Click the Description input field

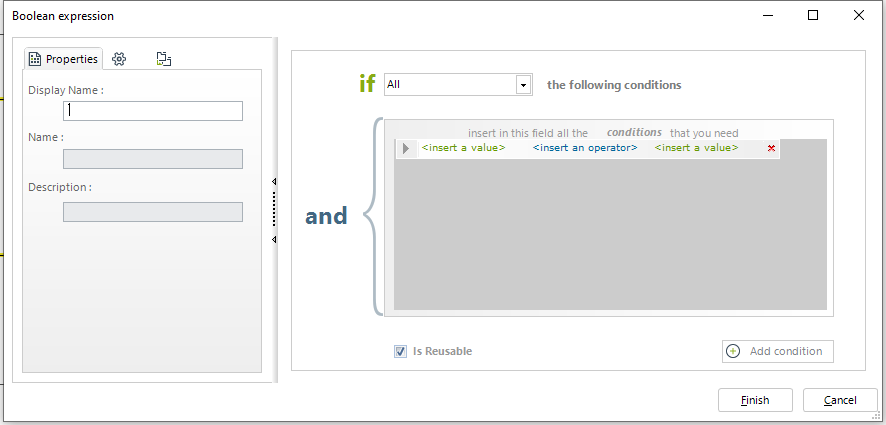pos(153,212)
